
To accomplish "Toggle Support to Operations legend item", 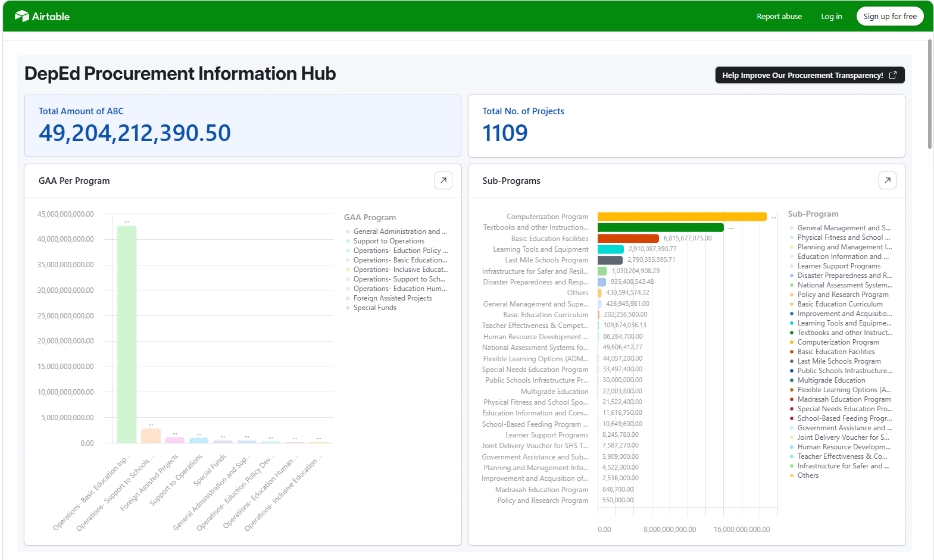I will [x=385, y=241].
